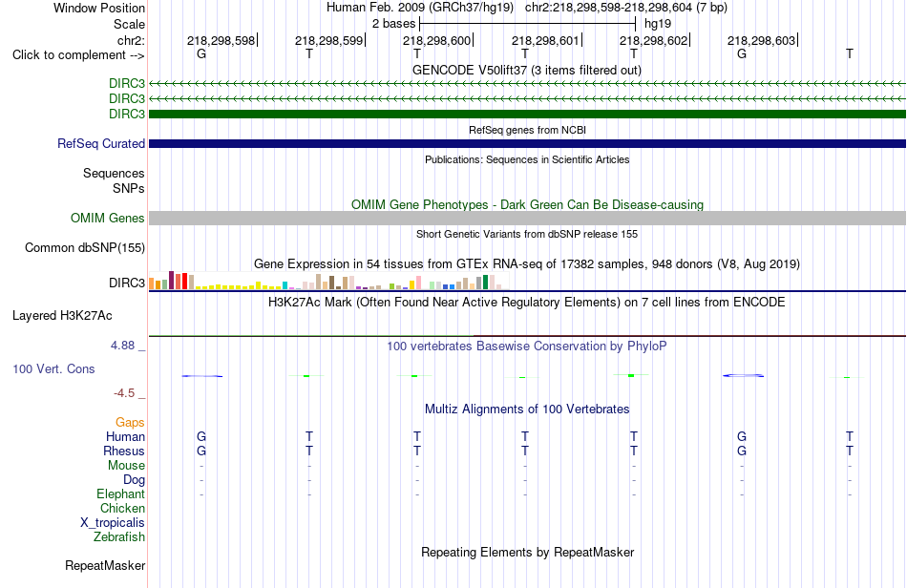Click the Zebrafish alignment row label
The height and width of the screenshot is (588, 907).
tap(119, 537)
